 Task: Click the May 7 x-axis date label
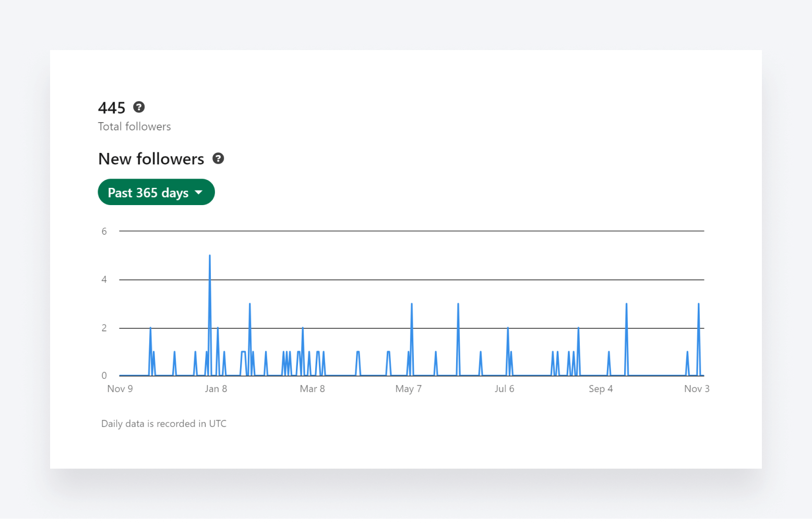[408, 389]
